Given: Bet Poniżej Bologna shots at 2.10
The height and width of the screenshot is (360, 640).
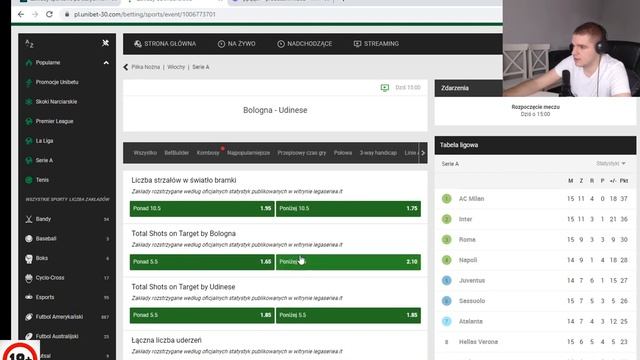Looking at the screenshot, I should [348, 262].
